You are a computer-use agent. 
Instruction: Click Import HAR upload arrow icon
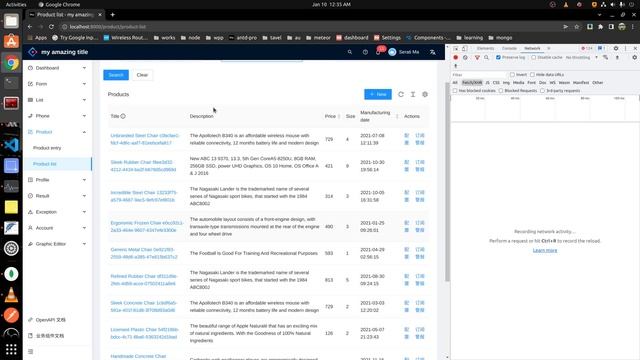click(617, 58)
